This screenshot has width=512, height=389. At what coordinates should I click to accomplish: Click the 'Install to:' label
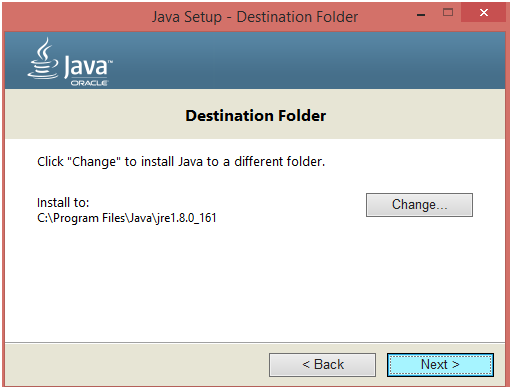(x=63, y=203)
